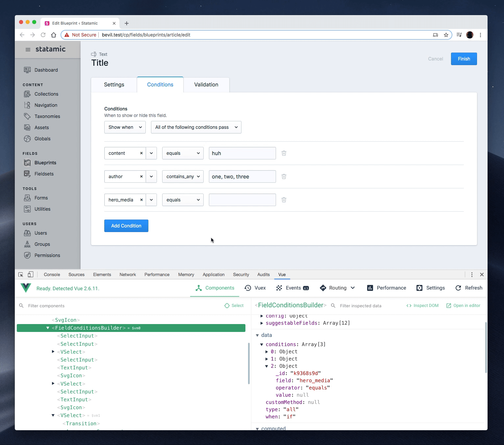Toggle the DevTools device toolbar icon

point(31,274)
